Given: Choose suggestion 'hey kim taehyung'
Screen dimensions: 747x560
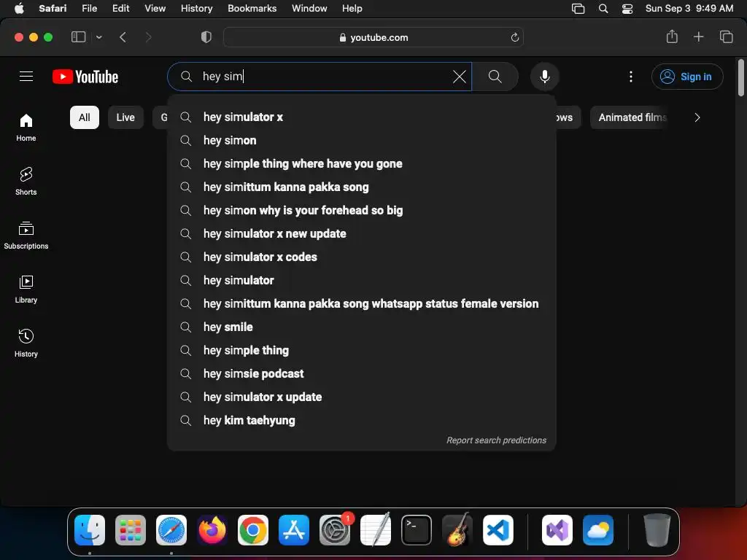Looking at the screenshot, I should click(x=361, y=421).
